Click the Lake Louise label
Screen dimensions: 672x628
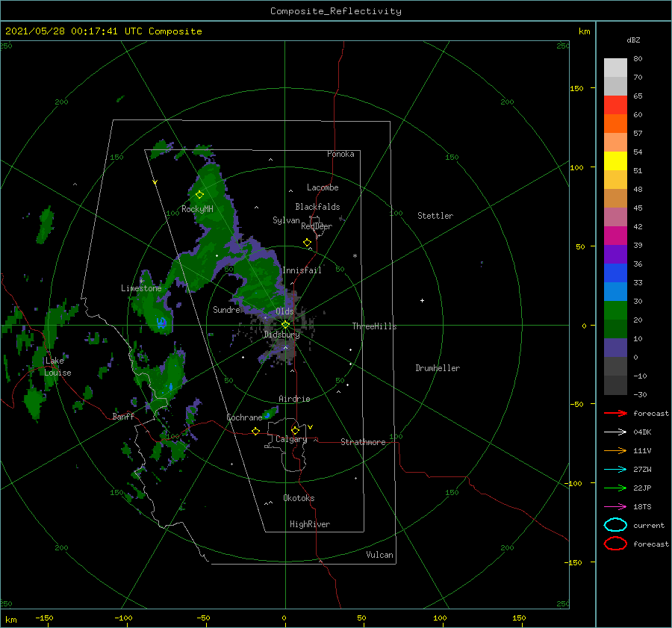tap(57, 367)
